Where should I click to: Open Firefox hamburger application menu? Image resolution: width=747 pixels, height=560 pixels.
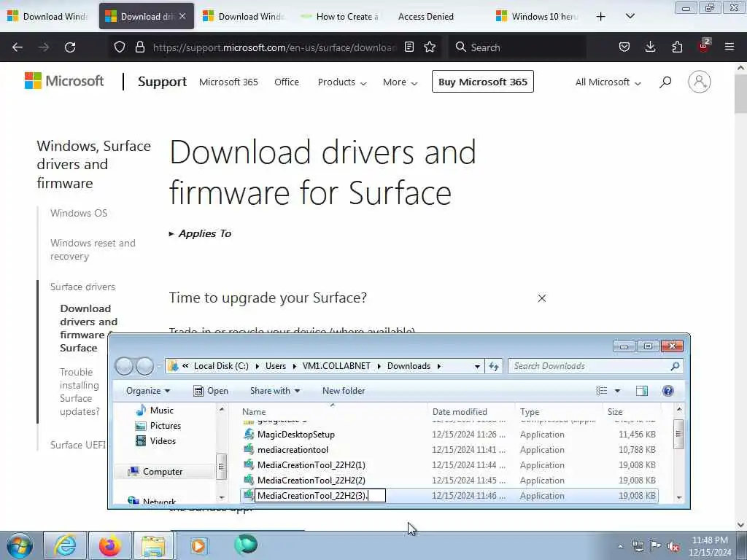pyautogui.click(x=729, y=47)
